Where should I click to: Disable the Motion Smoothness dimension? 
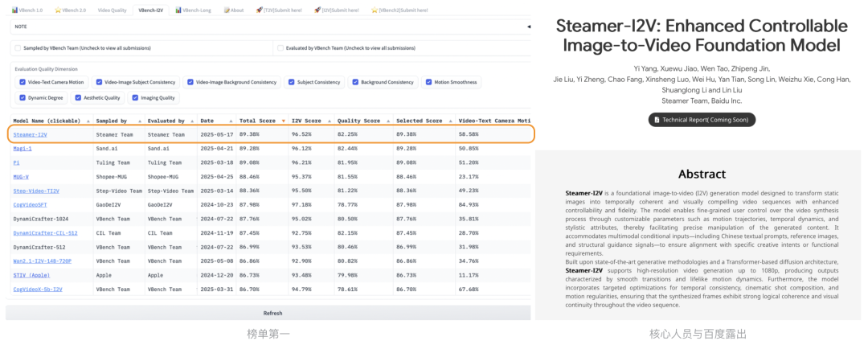[x=429, y=82]
